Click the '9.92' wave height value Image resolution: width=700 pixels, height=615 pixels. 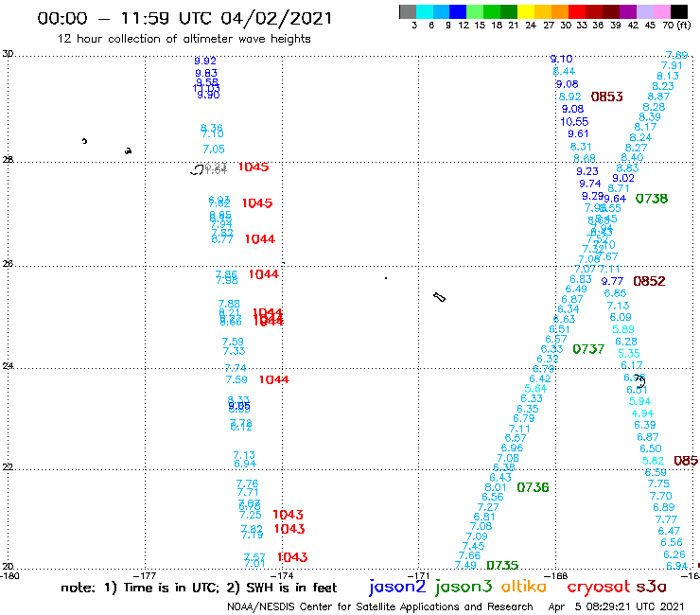point(205,61)
